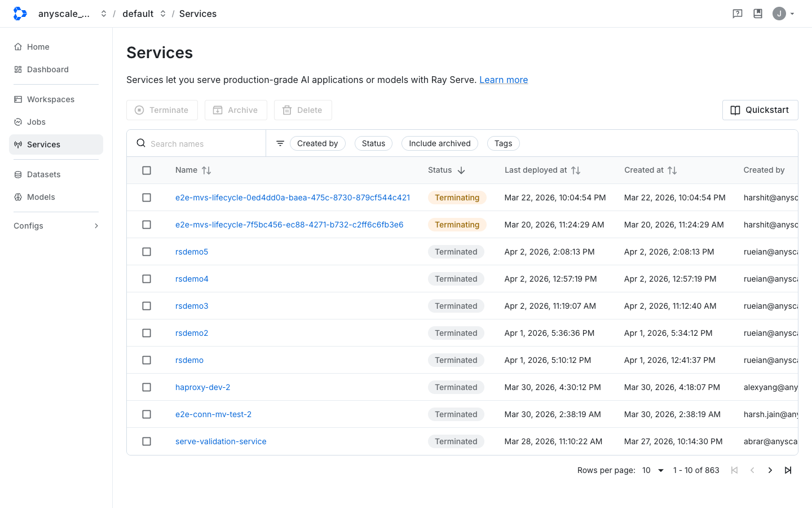Go to the previous page
Screen dimensions: 812x508
[x=752, y=470]
